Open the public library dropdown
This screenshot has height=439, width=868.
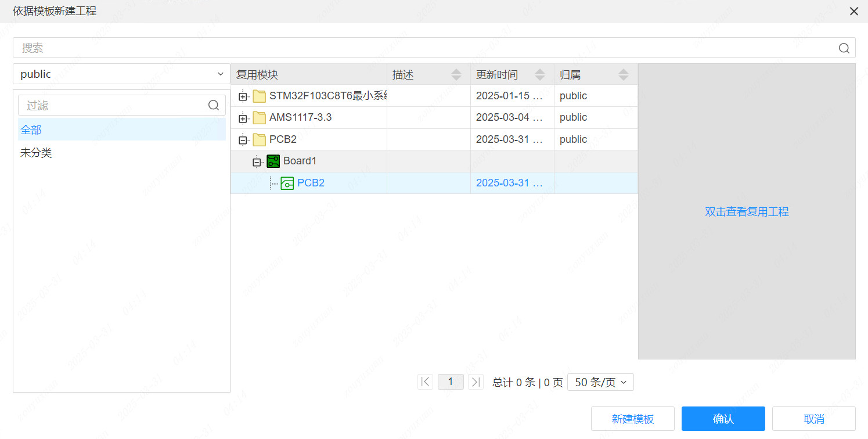tap(121, 74)
